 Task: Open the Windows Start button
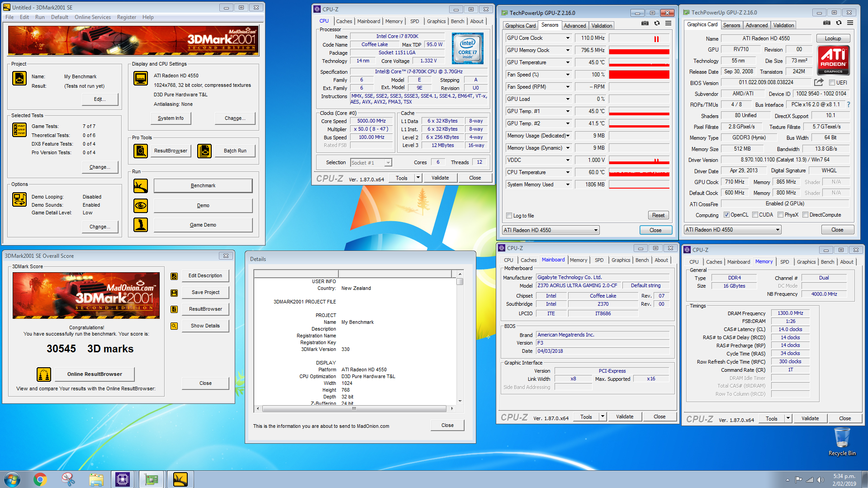[12, 479]
